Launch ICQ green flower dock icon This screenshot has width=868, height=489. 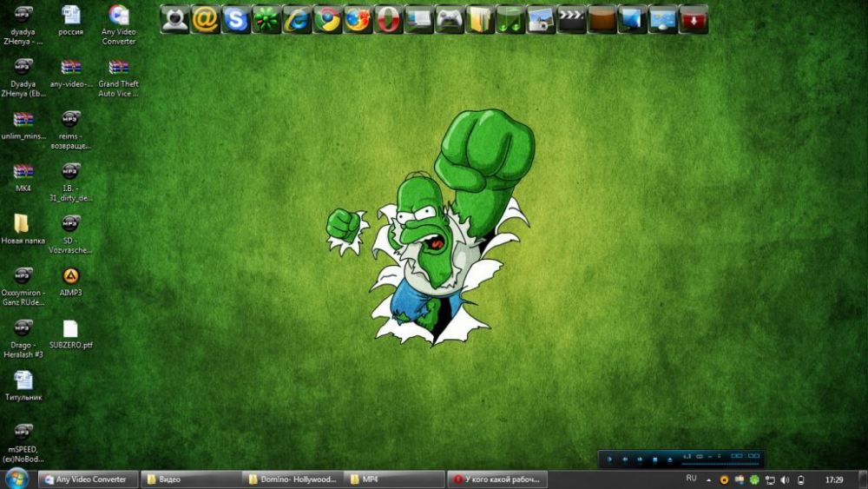click(266, 19)
